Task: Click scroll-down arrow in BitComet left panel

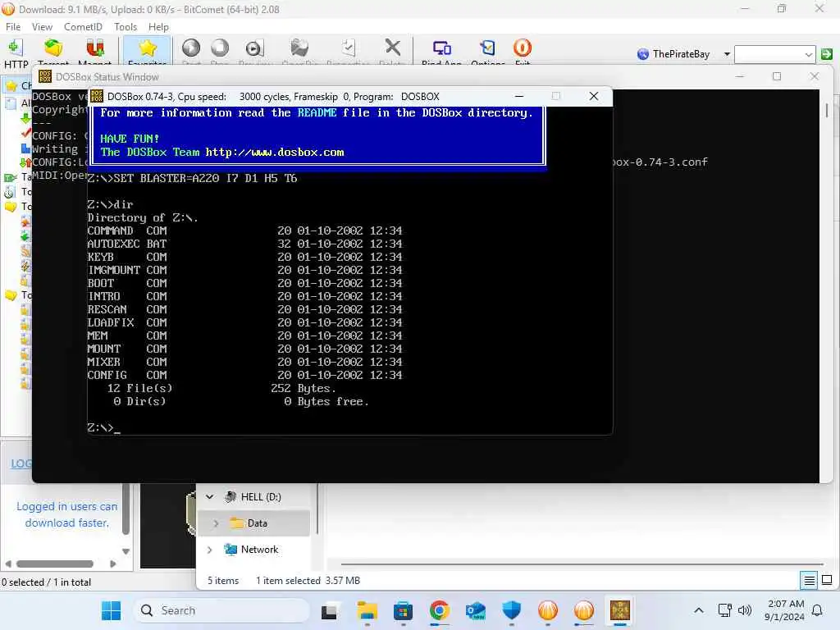Action: click(126, 551)
